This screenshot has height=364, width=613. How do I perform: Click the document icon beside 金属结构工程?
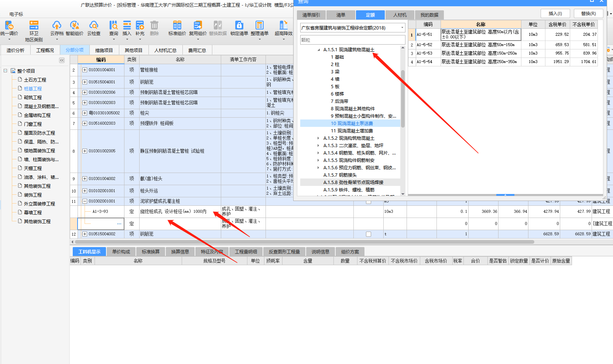pos(20,115)
